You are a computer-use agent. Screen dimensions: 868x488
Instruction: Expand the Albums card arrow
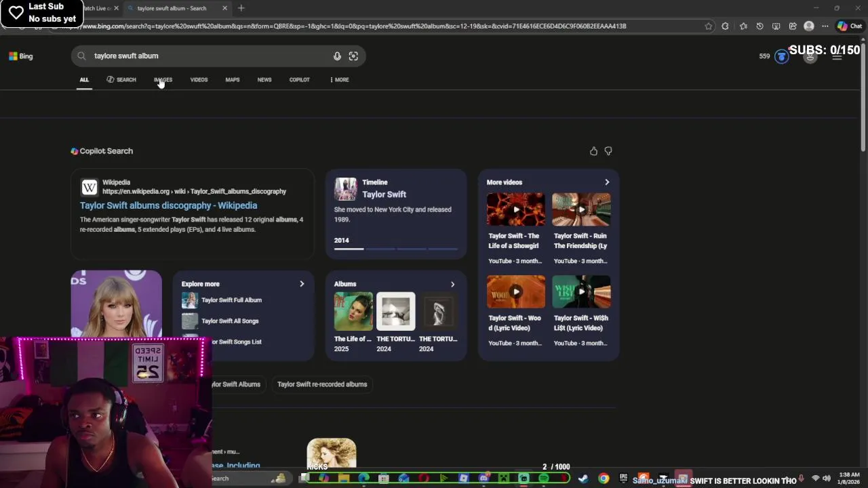[452, 284]
